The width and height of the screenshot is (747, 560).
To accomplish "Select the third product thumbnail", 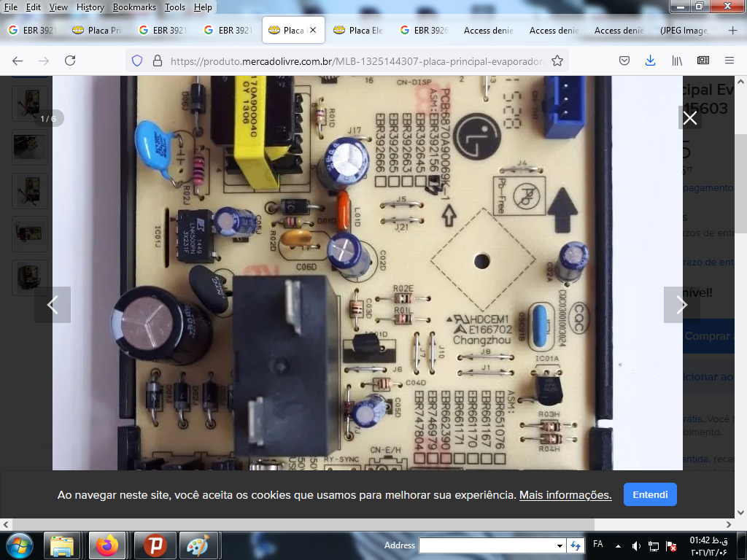I will [30, 191].
